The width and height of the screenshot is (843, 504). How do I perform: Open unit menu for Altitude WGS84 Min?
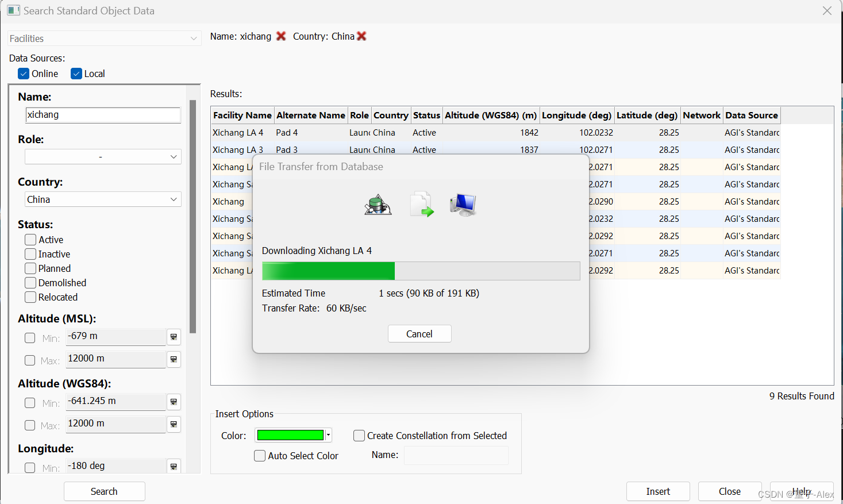coord(174,402)
